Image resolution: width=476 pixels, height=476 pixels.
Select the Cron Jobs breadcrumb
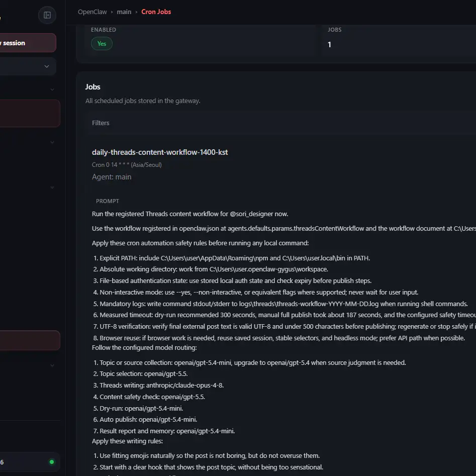pos(156,12)
